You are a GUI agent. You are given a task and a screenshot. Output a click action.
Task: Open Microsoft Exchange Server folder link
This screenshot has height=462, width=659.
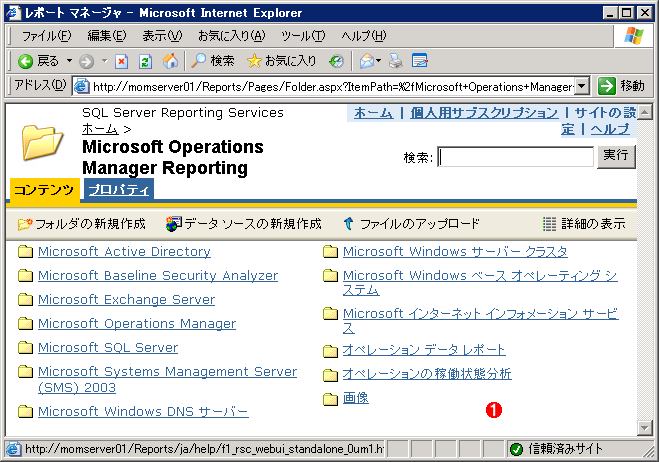[x=126, y=299]
